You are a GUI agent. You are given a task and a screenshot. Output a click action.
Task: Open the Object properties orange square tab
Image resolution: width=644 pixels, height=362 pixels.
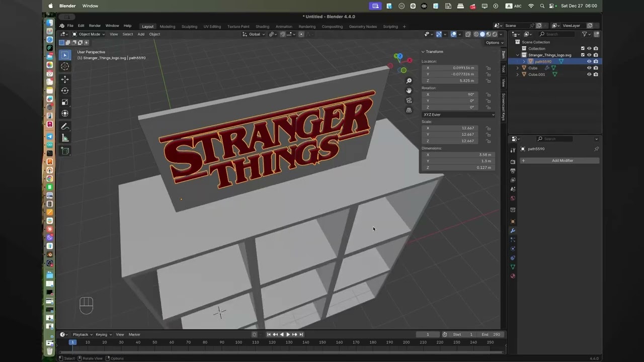513,222
